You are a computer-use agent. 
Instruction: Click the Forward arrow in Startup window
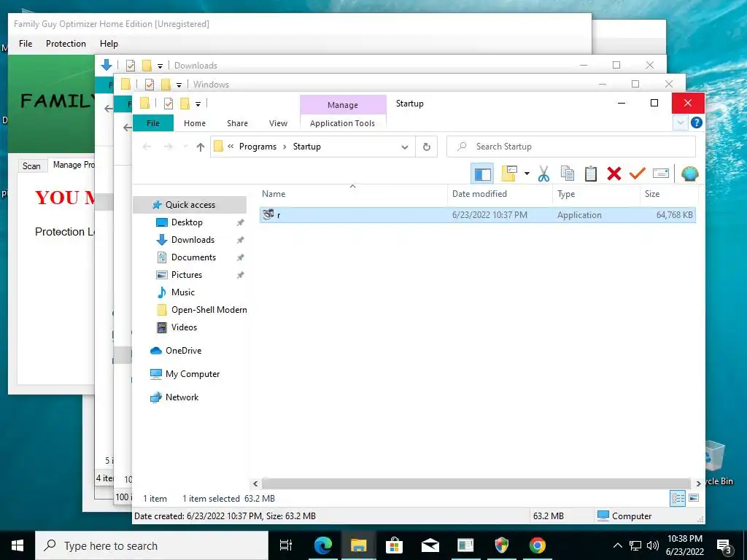tap(168, 147)
